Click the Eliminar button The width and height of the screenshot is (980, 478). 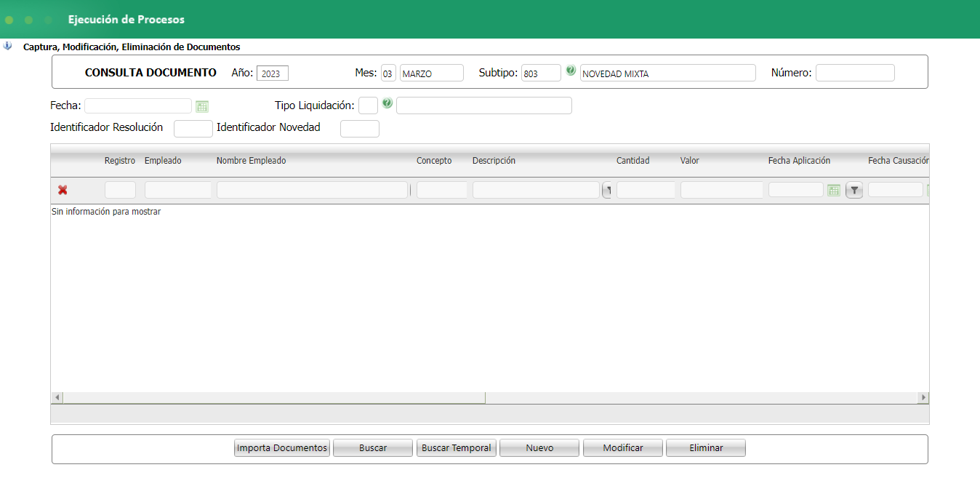(706, 447)
